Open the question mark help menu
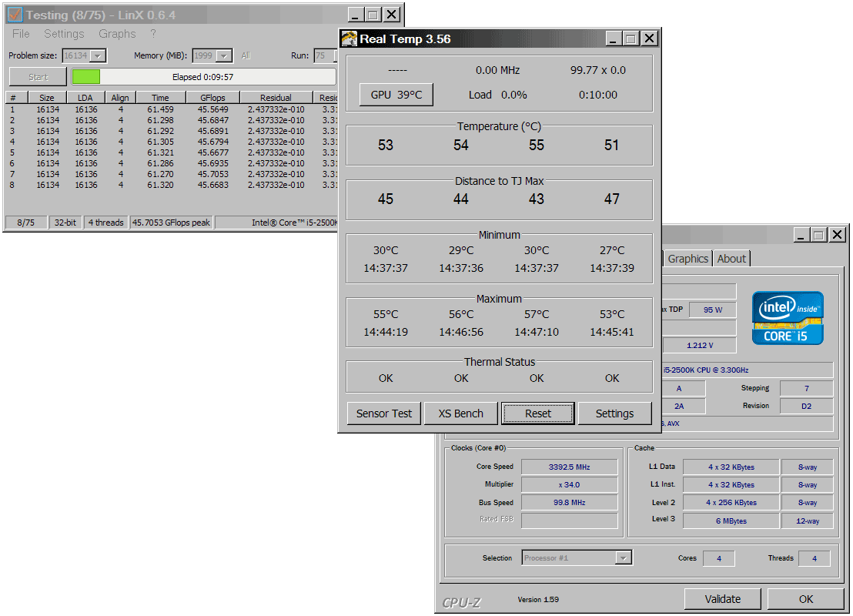The image size is (853, 616). pos(153,34)
